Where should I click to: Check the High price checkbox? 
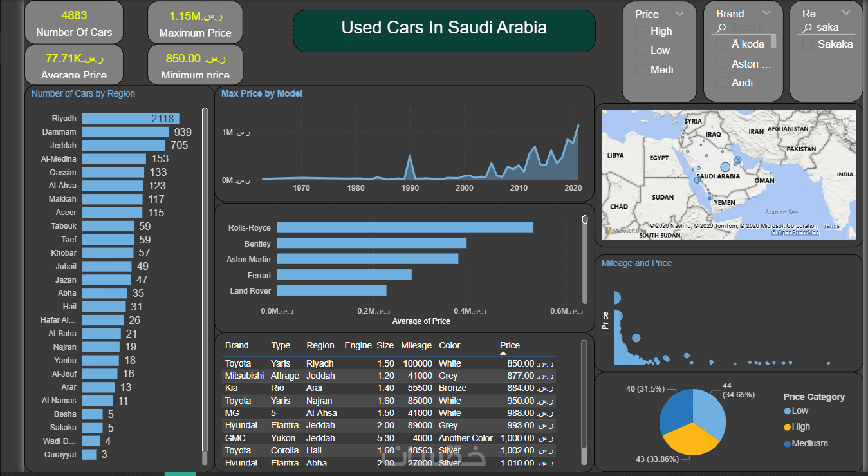tap(640, 32)
